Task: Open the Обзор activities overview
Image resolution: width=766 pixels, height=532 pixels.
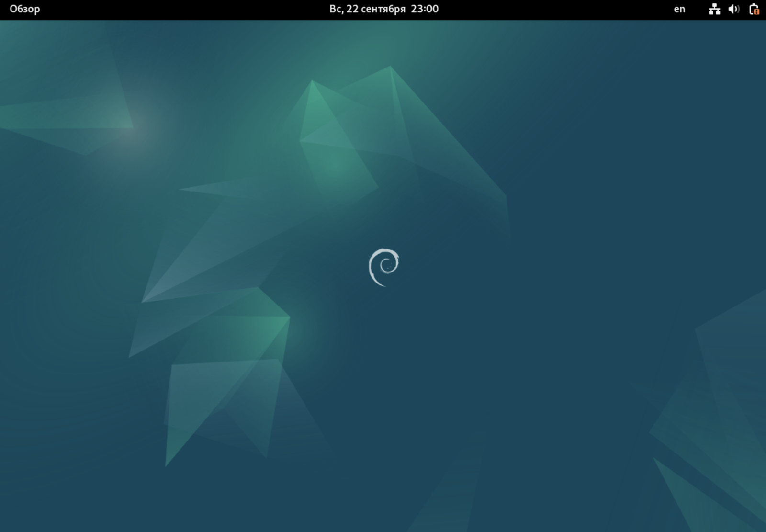Action: [25, 9]
